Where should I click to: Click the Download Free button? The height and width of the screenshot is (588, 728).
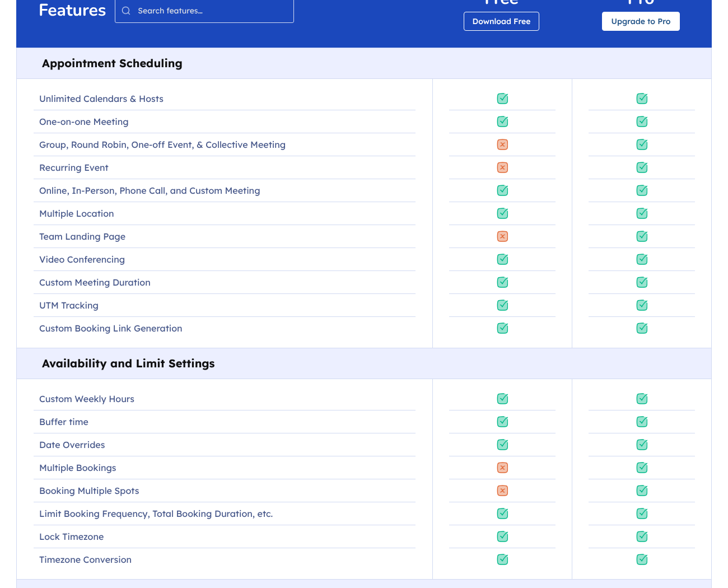(501, 21)
